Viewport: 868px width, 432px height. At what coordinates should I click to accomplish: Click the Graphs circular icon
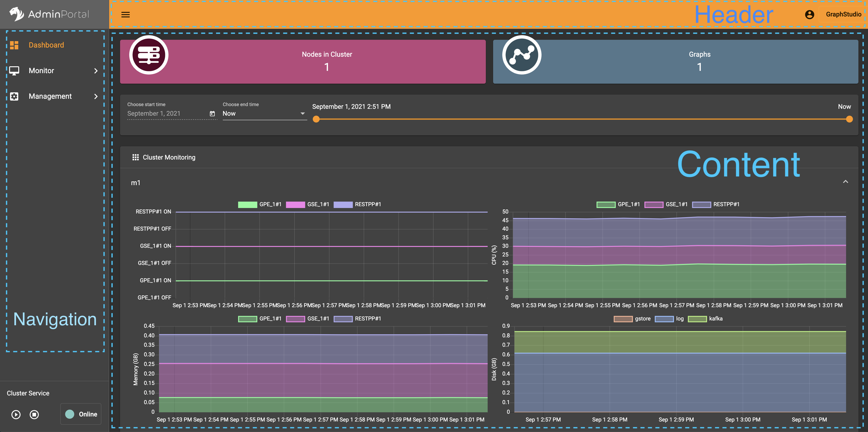tap(522, 55)
